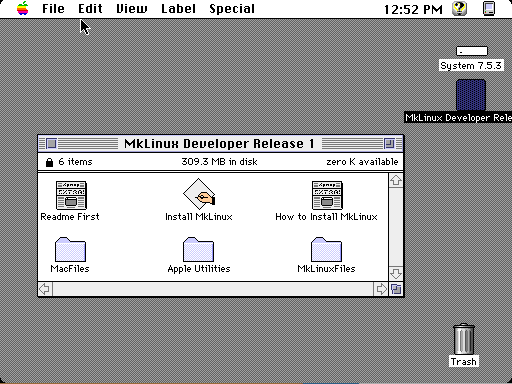Click the locked padlock icon
This screenshot has height=384, width=512.
[49, 162]
